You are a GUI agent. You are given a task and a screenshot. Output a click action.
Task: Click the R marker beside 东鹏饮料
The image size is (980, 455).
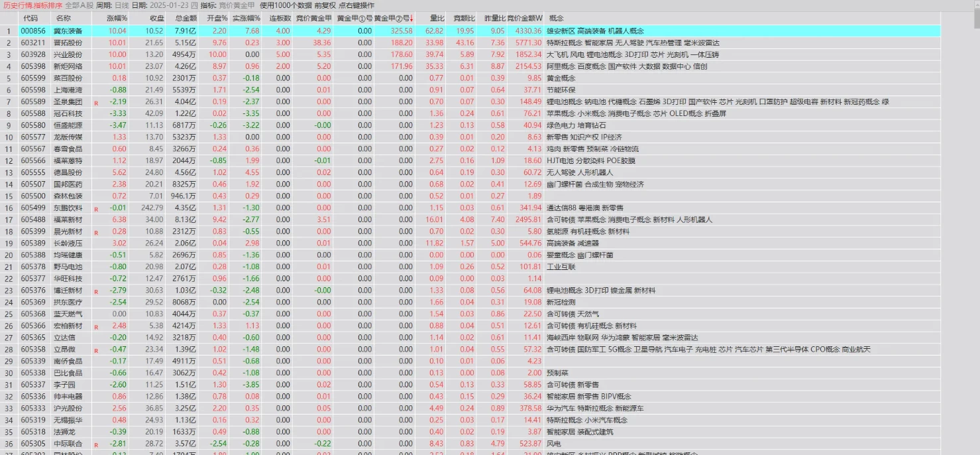(x=97, y=208)
